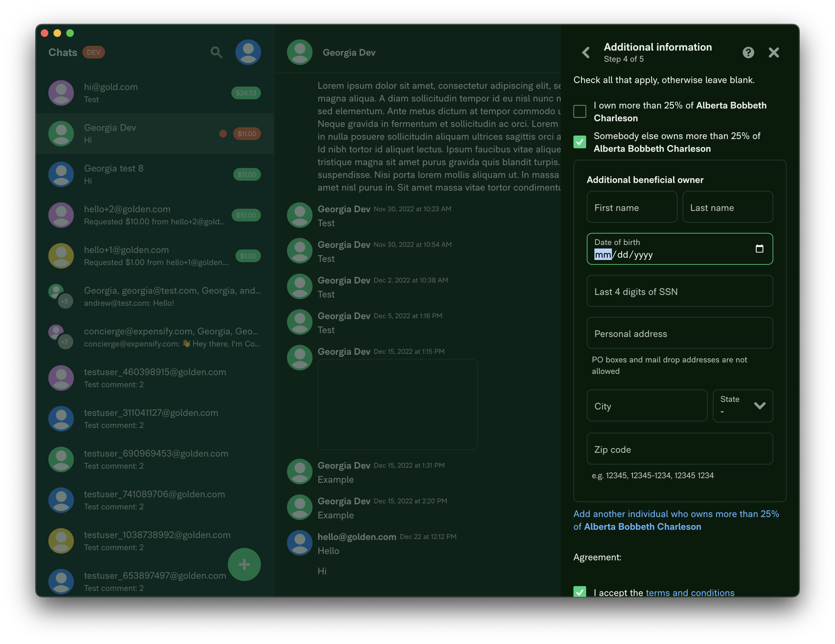Viewport: 835px width, 644px height.
Task: Open testuser_460398915@golden.com chat
Action: (155, 378)
